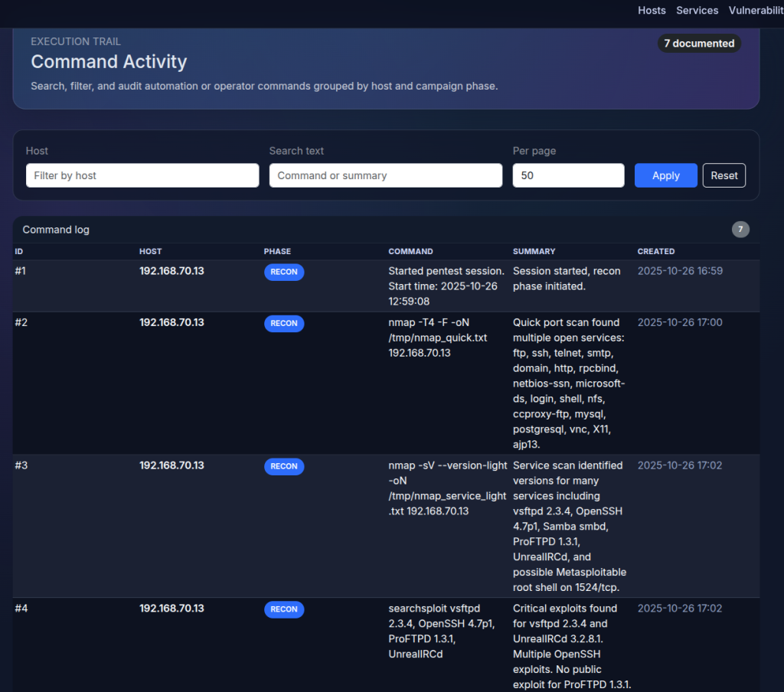Click the HOST column header
Image resolution: width=784 pixels, height=692 pixels.
pyautogui.click(x=150, y=251)
